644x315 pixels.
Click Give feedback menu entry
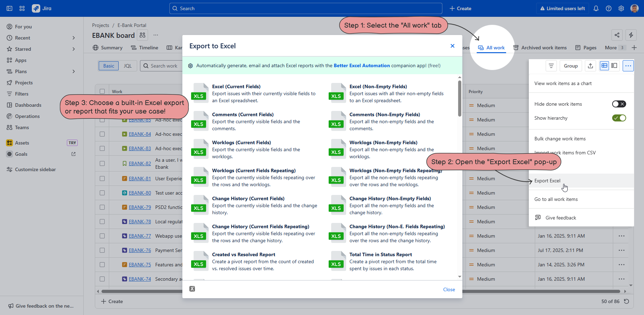pos(581,218)
